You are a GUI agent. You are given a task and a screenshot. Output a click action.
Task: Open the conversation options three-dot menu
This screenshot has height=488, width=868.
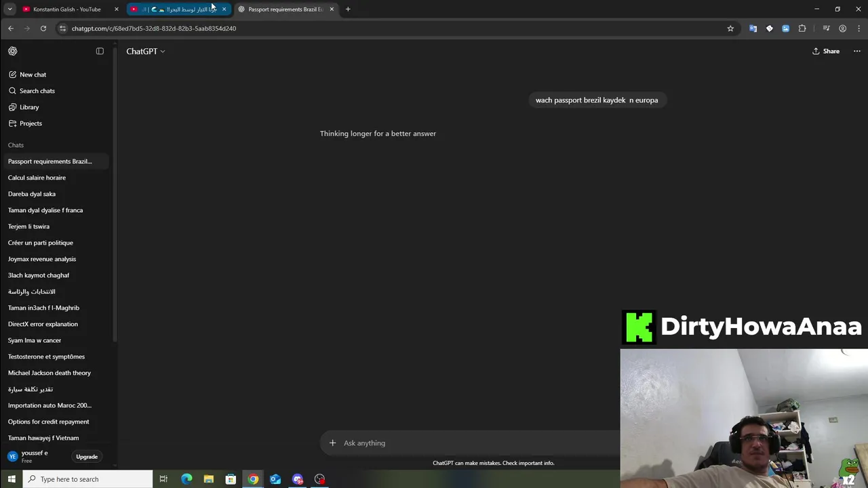[856, 51]
